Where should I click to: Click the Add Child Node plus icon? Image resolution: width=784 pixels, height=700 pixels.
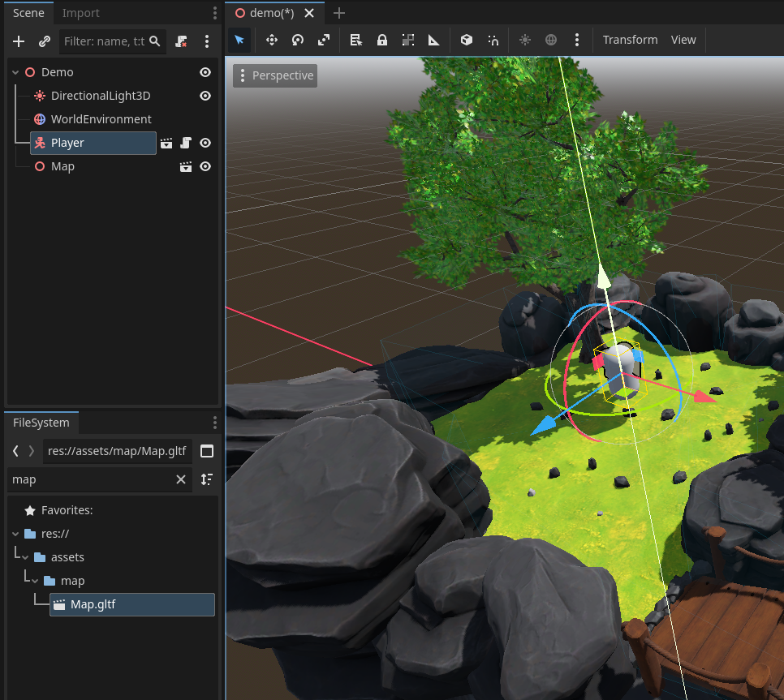19,41
